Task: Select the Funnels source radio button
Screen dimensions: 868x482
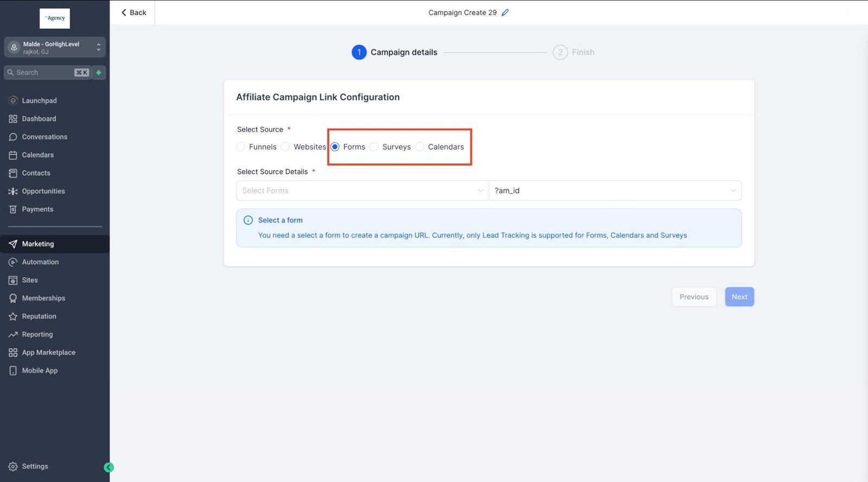Action: pos(241,147)
